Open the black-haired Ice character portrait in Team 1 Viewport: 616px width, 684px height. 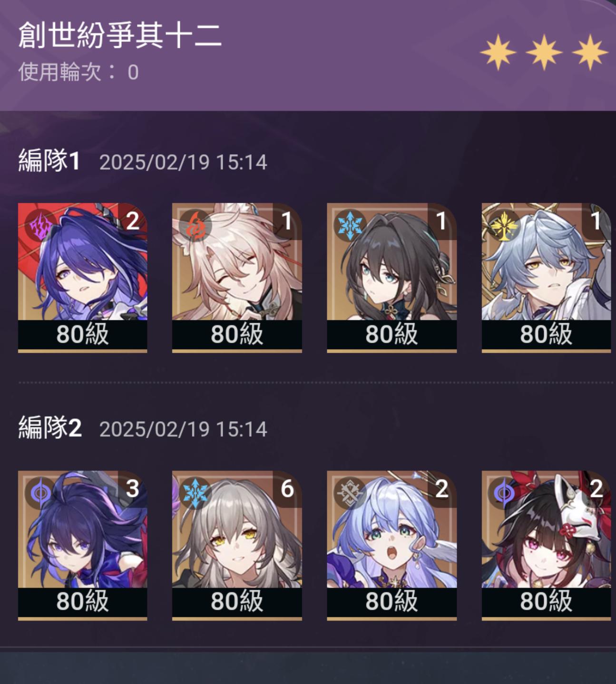click(x=391, y=278)
